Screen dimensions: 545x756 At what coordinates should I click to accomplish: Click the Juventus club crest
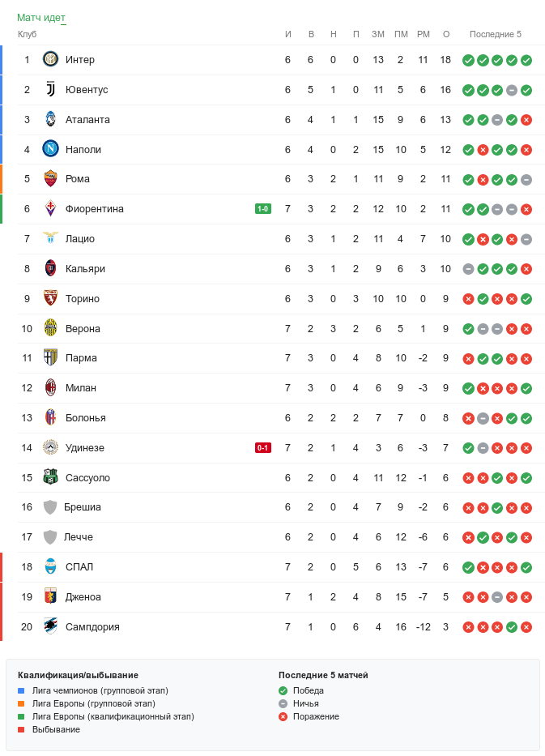pos(50,90)
